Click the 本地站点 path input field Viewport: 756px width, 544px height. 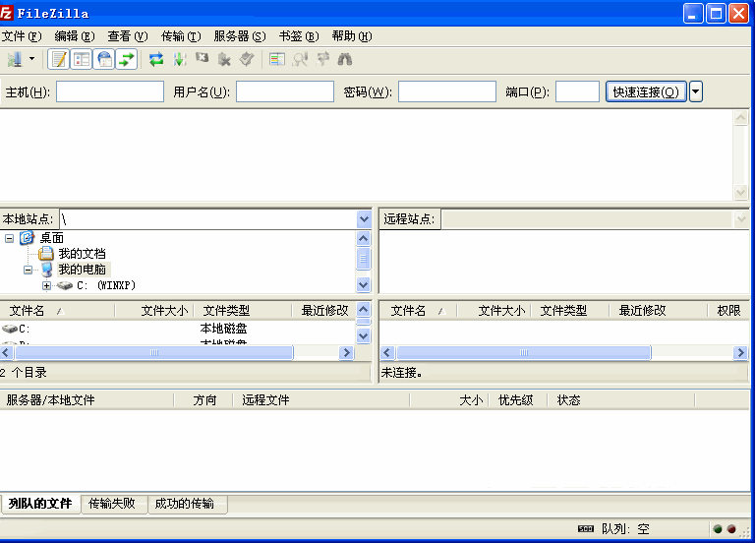pyautogui.click(x=208, y=219)
